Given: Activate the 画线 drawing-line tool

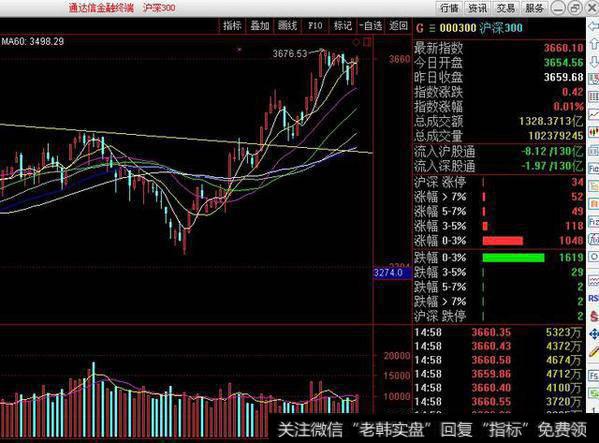Looking at the screenshot, I should [x=287, y=26].
